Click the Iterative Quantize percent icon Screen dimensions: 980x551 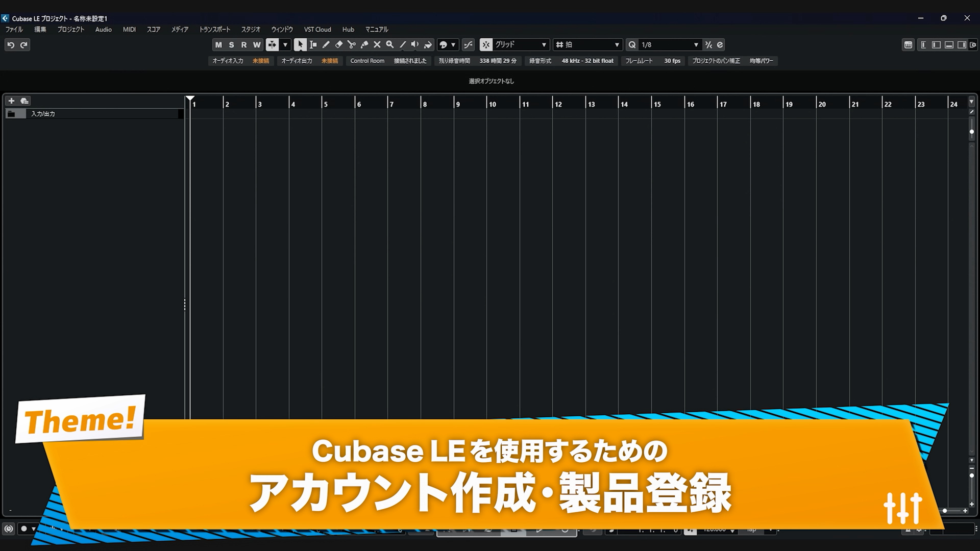(708, 45)
